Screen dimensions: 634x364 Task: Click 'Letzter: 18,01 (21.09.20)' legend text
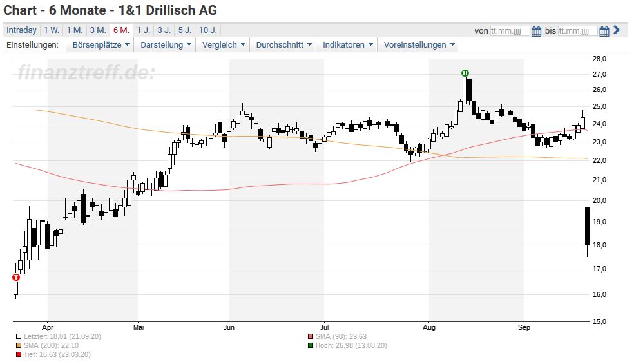(x=62, y=336)
